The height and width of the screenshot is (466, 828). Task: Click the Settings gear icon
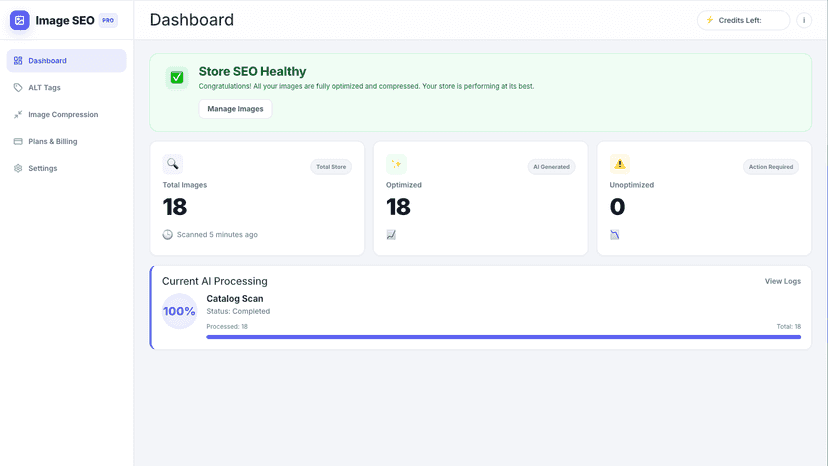[x=18, y=169]
